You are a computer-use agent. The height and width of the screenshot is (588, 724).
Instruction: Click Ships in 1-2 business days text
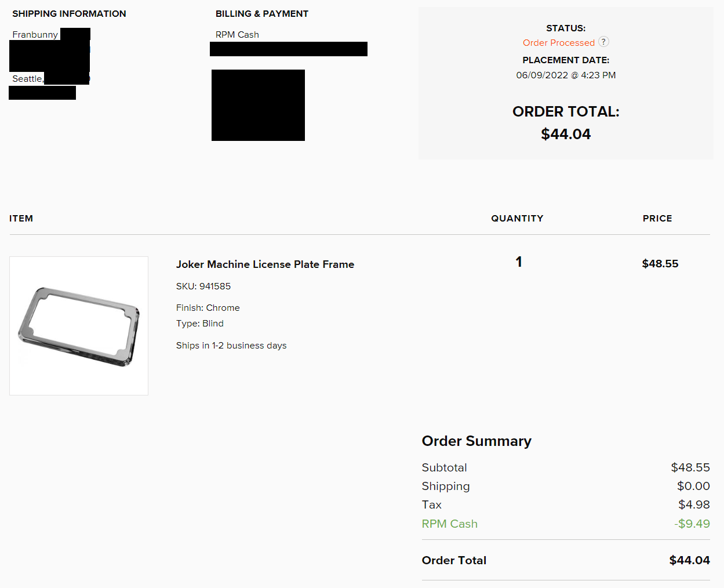[231, 346]
